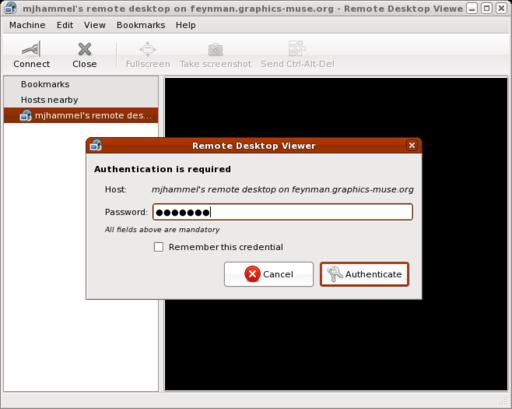The width and height of the screenshot is (512, 409).
Task: Click computer icon beside mjhammel's remote desktop entry
Action: click(25, 115)
